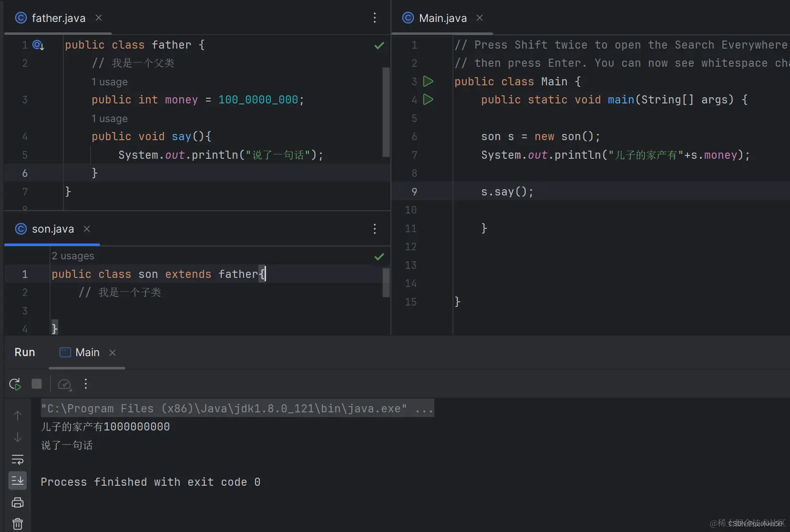
Task: Place cursor on s.say() call in Main.java
Action: pyautogui.click(x=507, y=192)
